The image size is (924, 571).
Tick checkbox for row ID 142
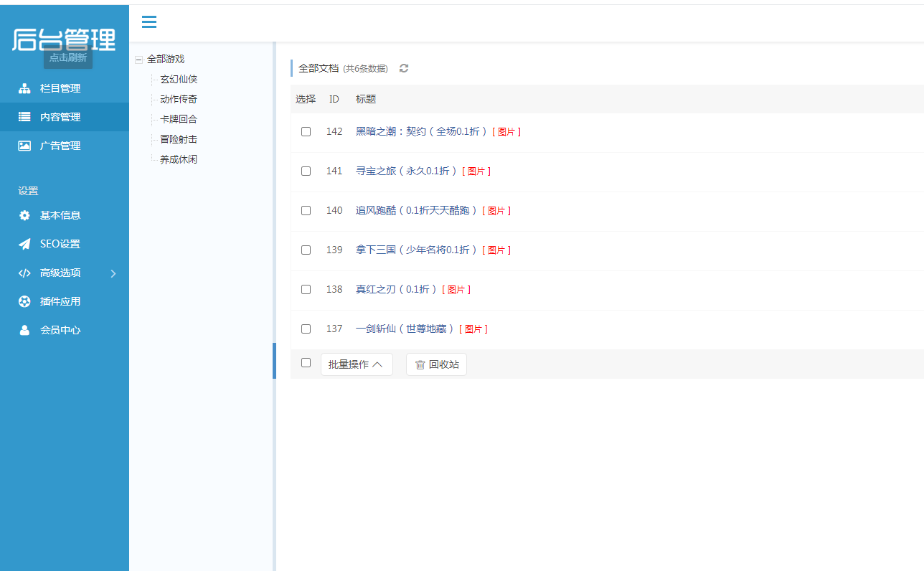coord(306,131)
